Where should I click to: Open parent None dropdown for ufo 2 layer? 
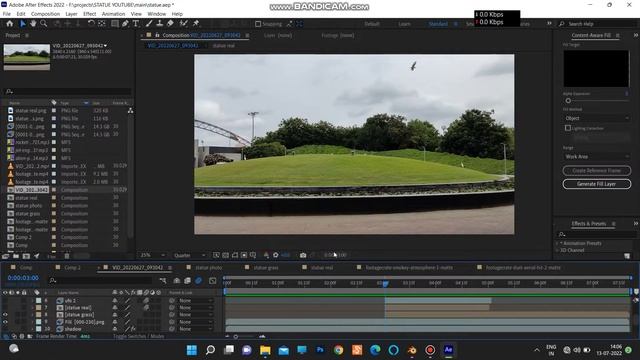pos(196,300)
